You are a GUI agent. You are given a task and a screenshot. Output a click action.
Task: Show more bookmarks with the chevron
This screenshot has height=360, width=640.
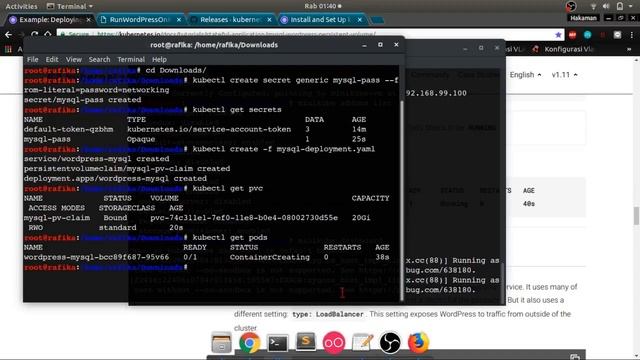(629, 49)
